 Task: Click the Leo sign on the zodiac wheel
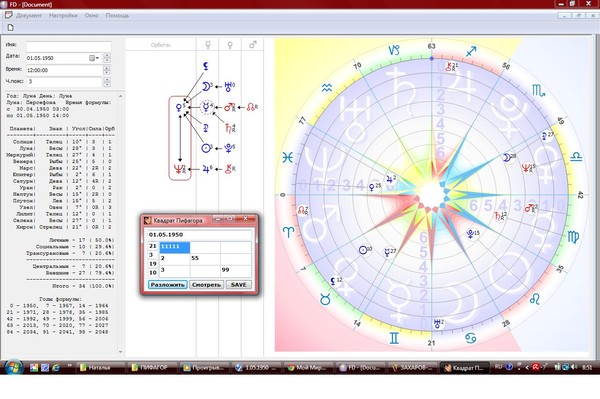pyautogui.click(x=535, y=299)
